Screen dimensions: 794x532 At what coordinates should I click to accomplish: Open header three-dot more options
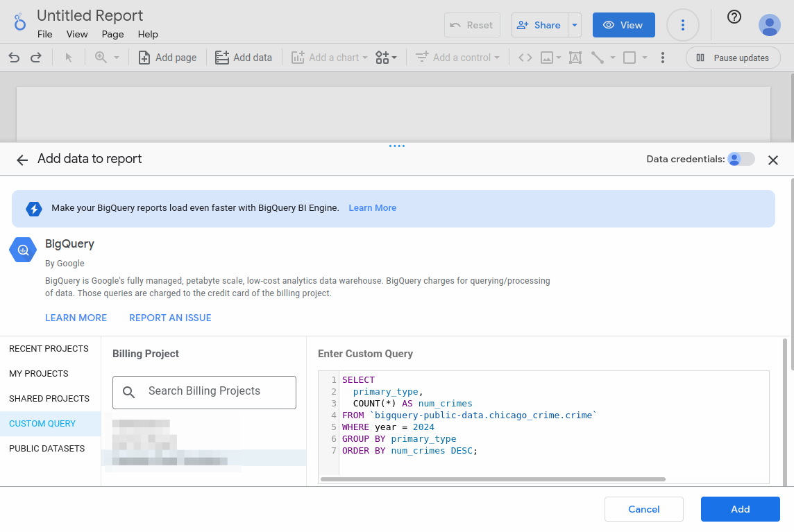[682, 25]
